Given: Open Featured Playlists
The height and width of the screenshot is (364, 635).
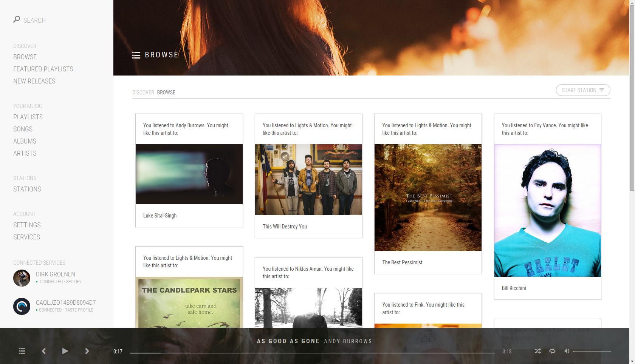Looking at the screenshot, I should (43, 69).
